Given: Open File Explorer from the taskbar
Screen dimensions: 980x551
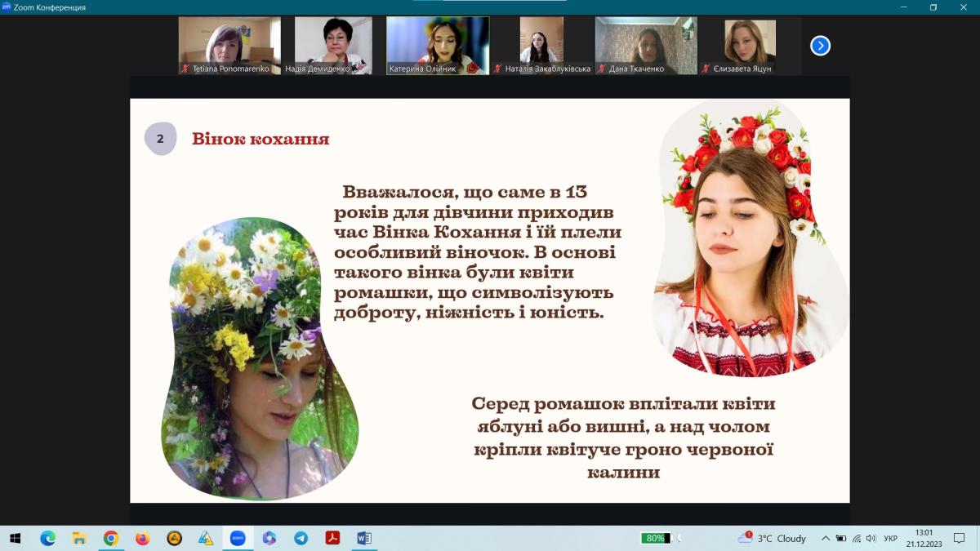Looking at the screenshot, I should click(x=79, y=538).
